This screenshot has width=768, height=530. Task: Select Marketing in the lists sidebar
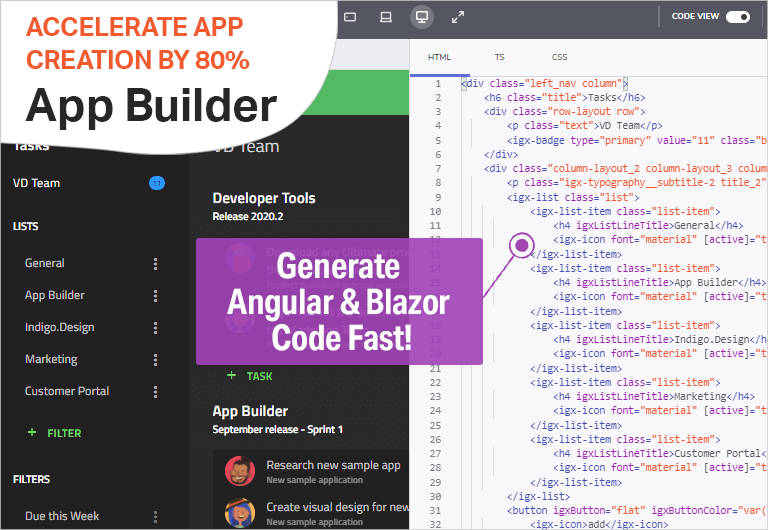pos(51,359)
